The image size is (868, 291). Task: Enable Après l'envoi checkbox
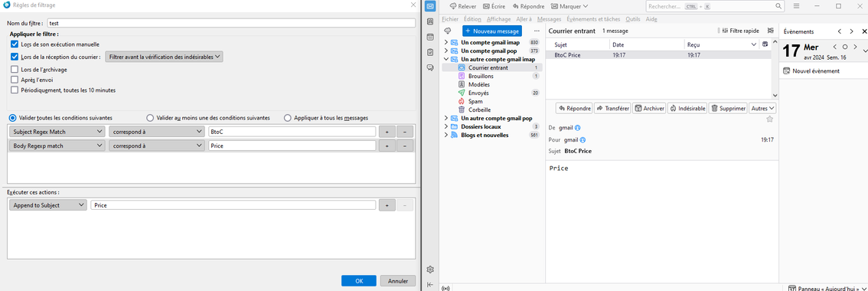click(x=15, y=80)
